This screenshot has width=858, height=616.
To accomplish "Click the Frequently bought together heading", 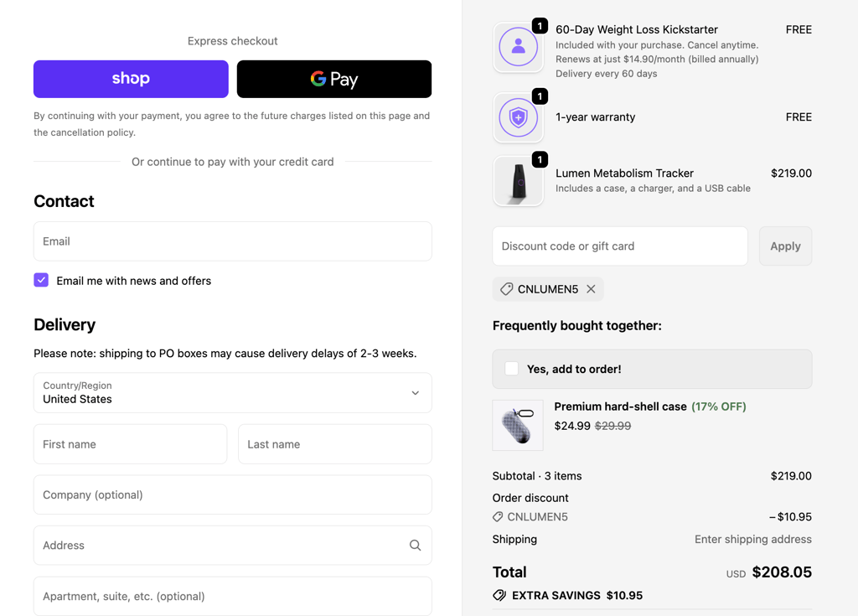I will (576, 326).
